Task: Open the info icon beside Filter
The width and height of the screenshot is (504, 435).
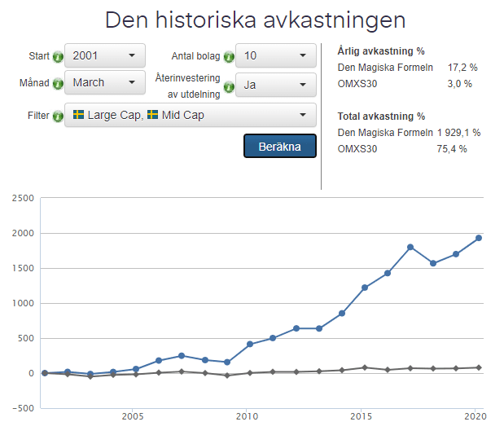Action: click(x=57, y=116)
